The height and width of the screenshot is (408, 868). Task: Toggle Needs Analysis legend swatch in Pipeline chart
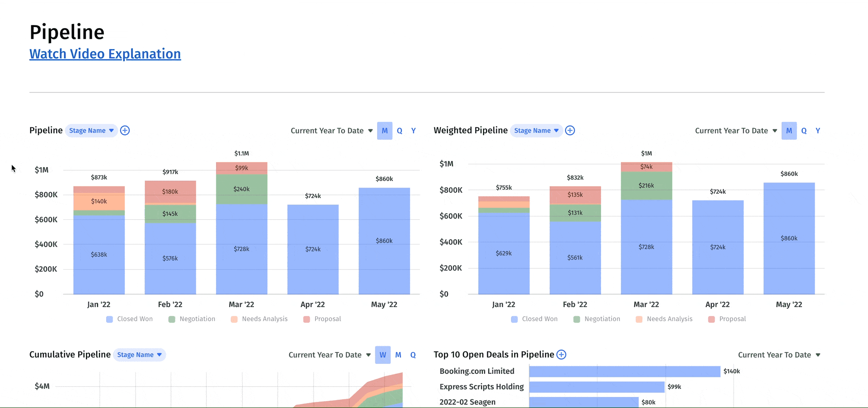pos(234,319)
